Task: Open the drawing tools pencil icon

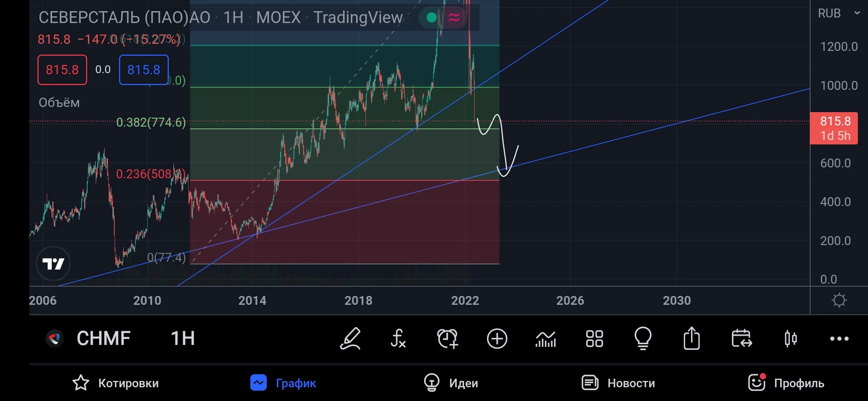Action: point(350,338)
